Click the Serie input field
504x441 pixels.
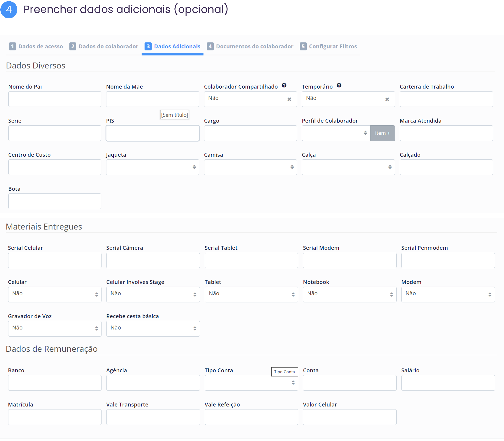coord(55,133)
